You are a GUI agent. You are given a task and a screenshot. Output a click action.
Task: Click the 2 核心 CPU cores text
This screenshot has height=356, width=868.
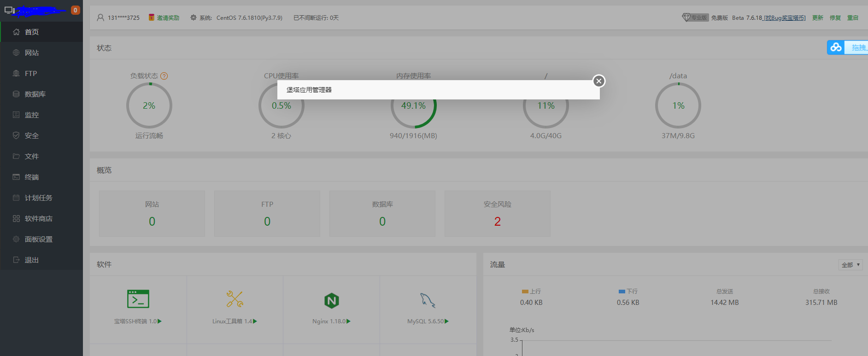pyautogui.click(x=282, y=136)
